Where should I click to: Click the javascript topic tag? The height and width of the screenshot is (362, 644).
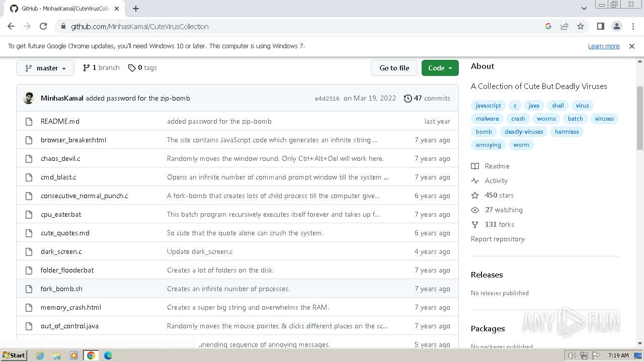(x=488, y=106)
